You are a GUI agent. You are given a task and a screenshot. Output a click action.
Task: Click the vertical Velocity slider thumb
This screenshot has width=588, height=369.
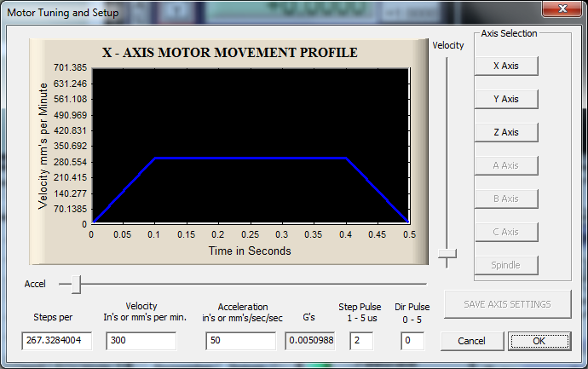click(x=447, y=254)
